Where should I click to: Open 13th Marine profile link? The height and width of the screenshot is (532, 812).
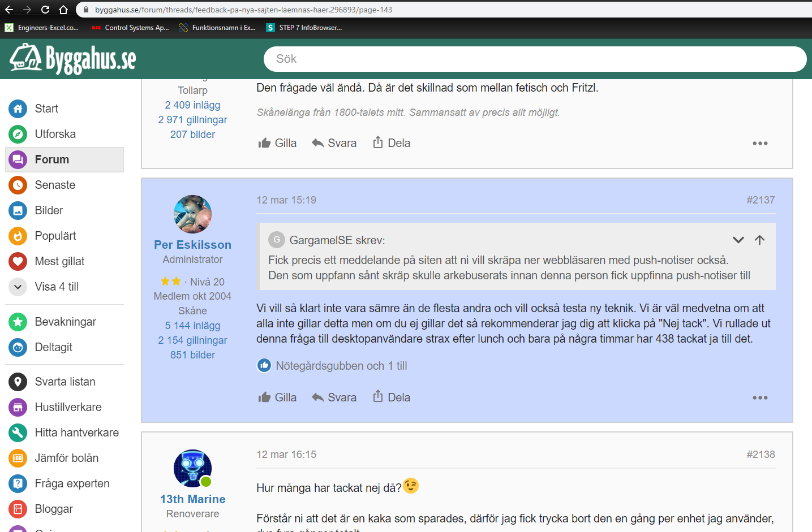pos(192,499)
